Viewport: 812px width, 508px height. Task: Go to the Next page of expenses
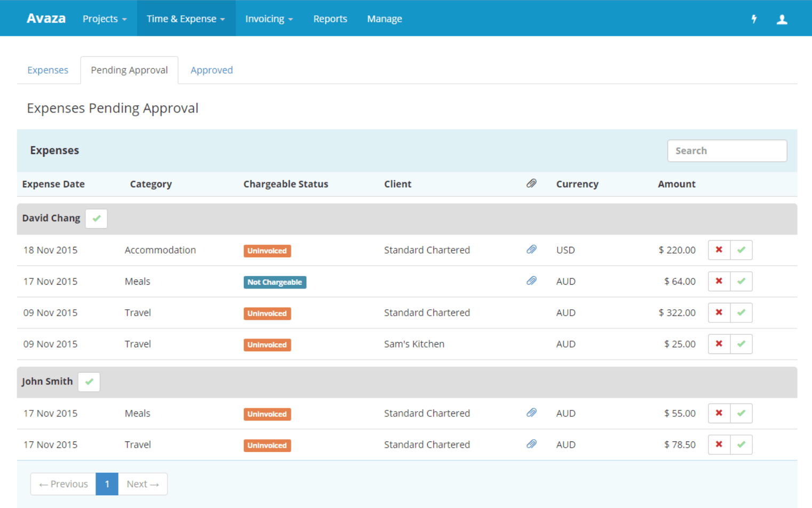[x=142, y=483]
